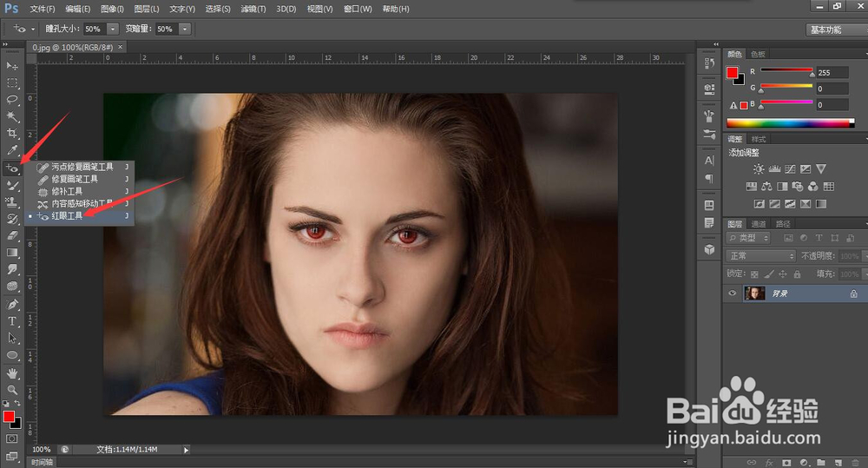Open 瞳孔大小 dropdown arrow
868x468 pixels.
tap(113, 29)
